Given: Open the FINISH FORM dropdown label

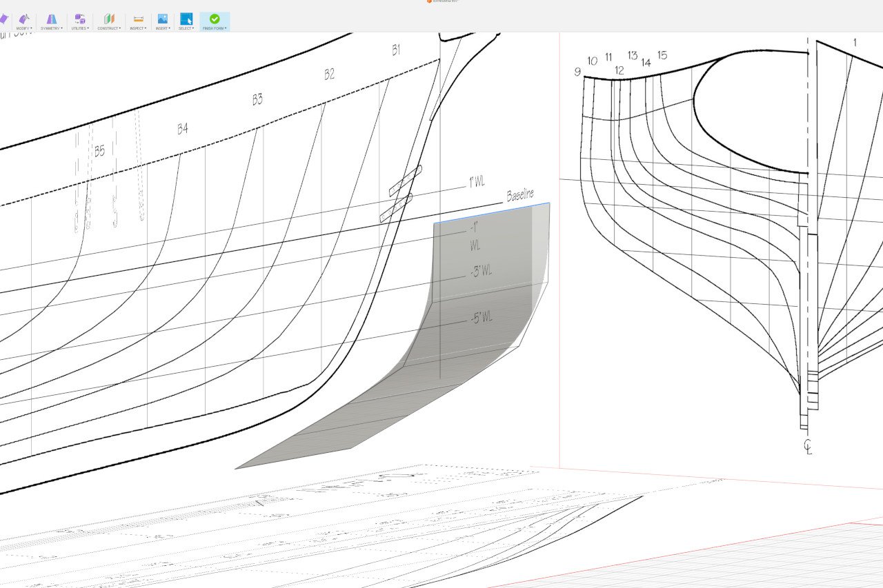Looking at the screenshot, I should [215, 28].
